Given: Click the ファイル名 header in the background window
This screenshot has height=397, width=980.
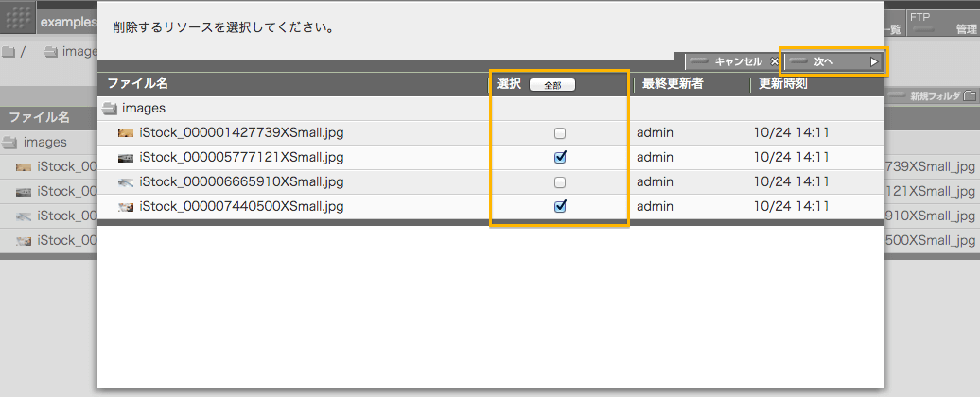Looking at the screenshot, I should 39,117.
